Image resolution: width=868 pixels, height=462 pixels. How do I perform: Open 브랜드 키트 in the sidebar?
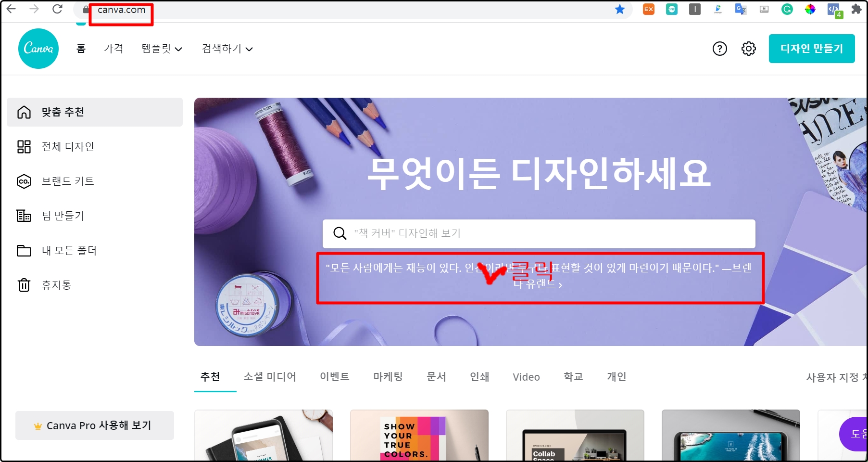[95, 181]
